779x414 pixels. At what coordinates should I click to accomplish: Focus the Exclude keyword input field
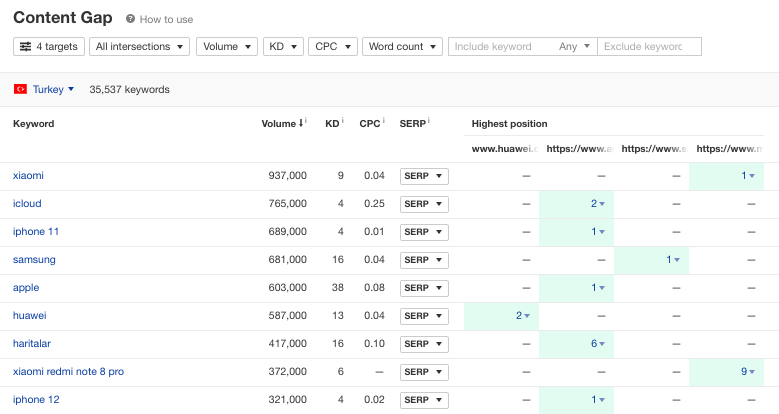coord(649,47)
